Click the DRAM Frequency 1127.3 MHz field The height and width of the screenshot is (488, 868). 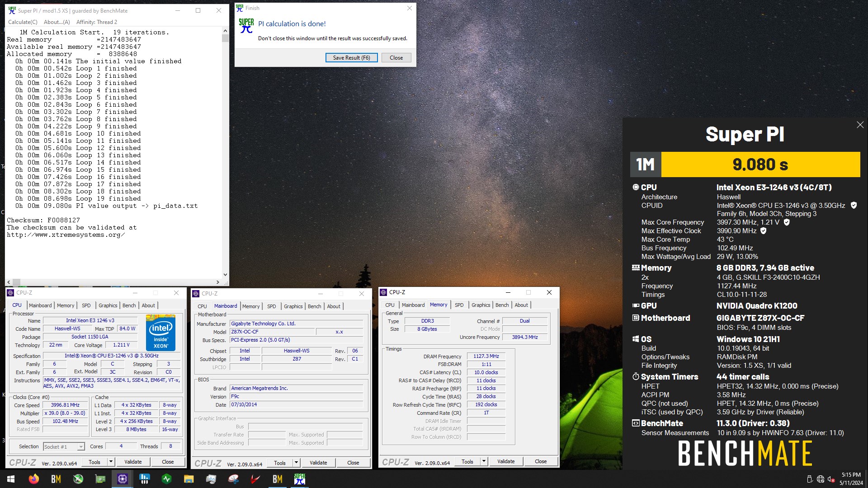click(486, 356)
